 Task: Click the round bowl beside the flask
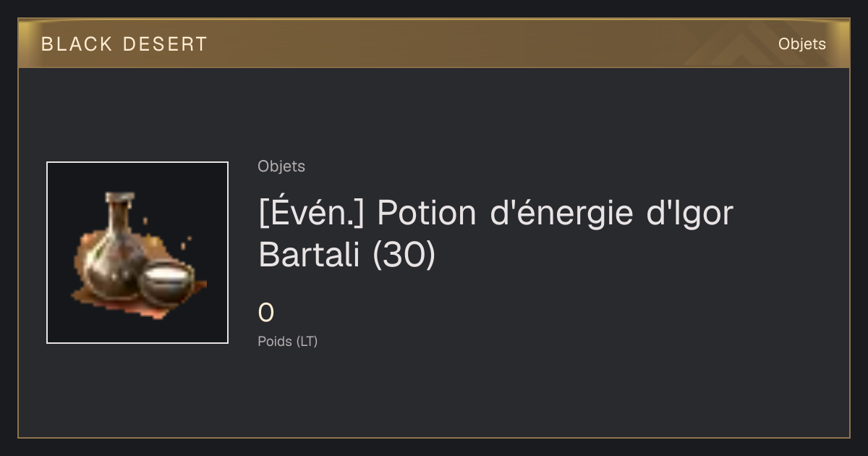pos(166,282)
